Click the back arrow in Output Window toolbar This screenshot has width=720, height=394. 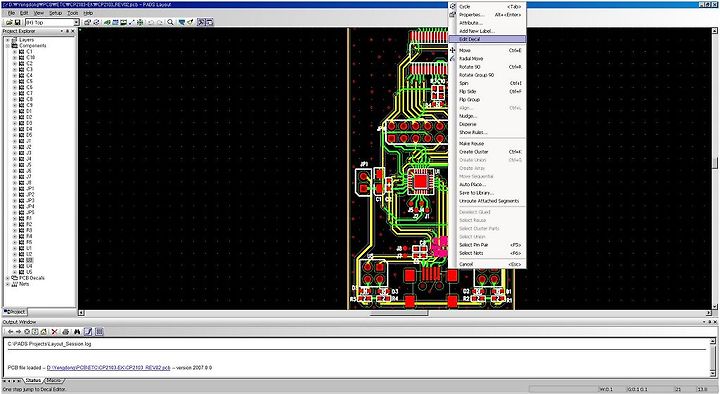point(11,332)
